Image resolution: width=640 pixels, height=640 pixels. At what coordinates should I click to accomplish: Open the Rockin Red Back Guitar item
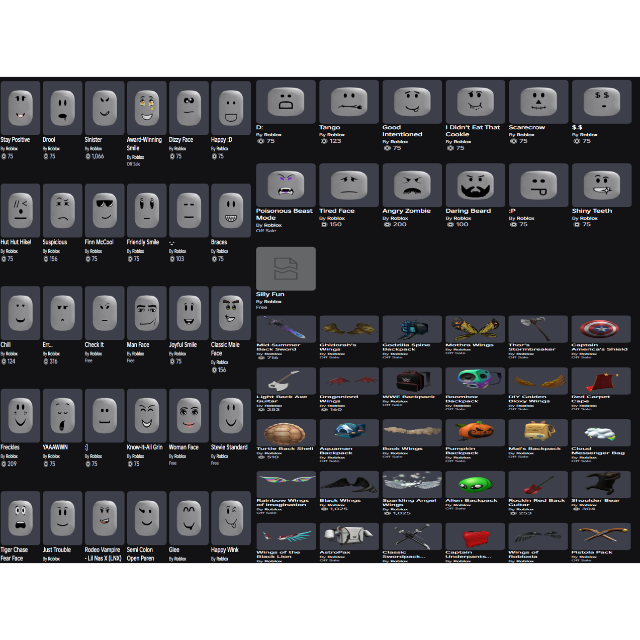tap(536, 483)
